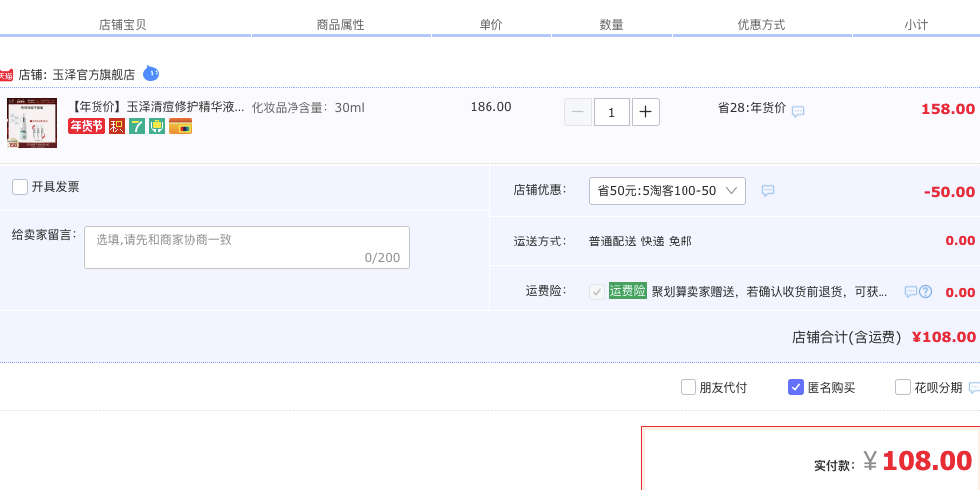This screenshot has height=490, width=980.
Task: Open the comment icon beside 店铺优惠 dropdown
Action: pos(768,191)
